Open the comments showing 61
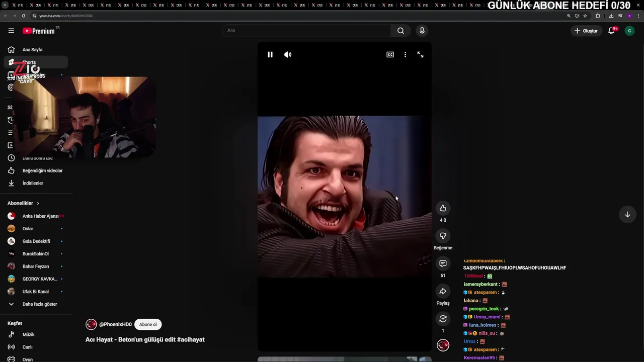644x362 pixels. coord(443,263)
